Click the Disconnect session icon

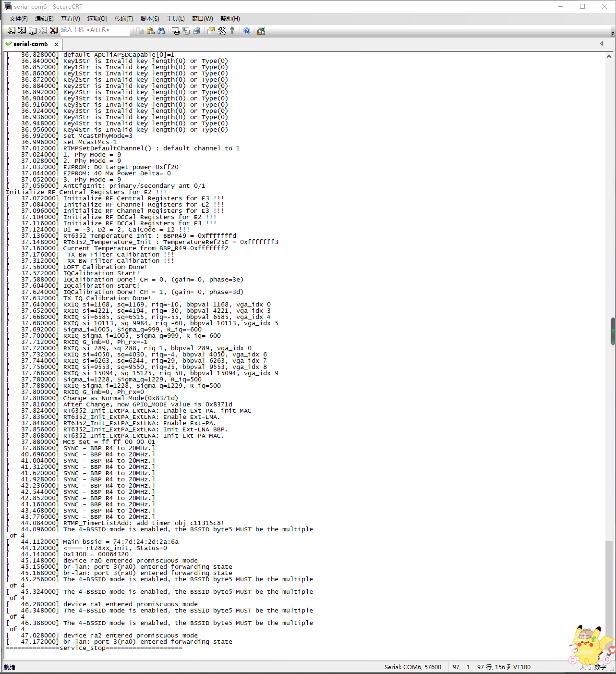54,31
